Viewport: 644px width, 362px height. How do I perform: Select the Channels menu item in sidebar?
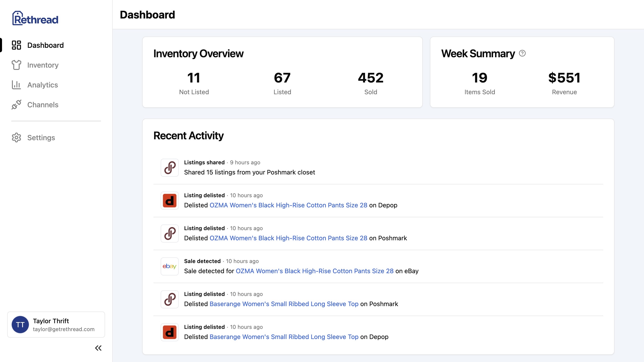pyautogui.click(x=43, y=105)
